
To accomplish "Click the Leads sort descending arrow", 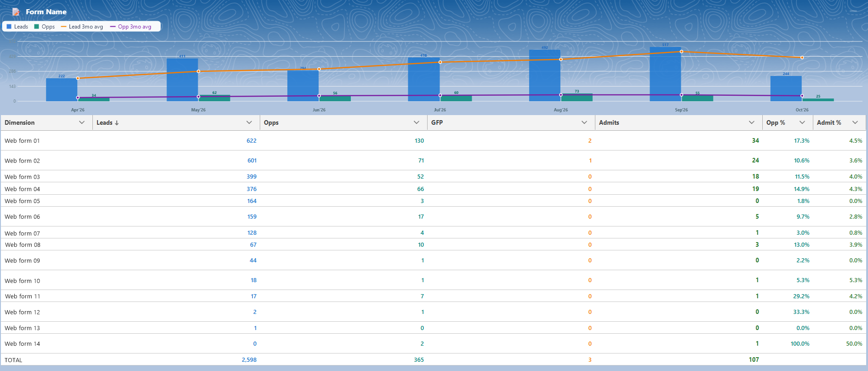I will click(x=117, y=123).
